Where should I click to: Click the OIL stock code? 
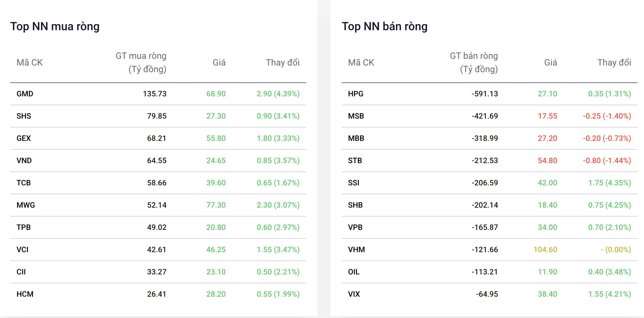point(354,272)
